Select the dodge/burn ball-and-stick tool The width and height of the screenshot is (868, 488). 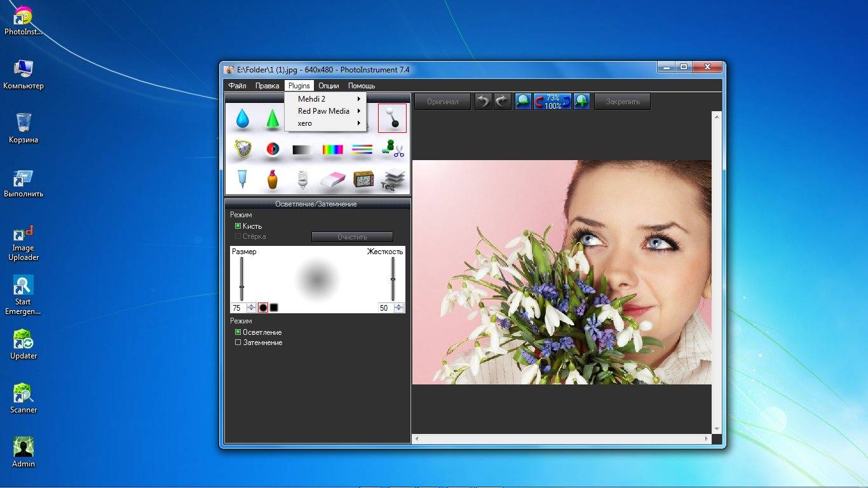(x=392, y=118)
